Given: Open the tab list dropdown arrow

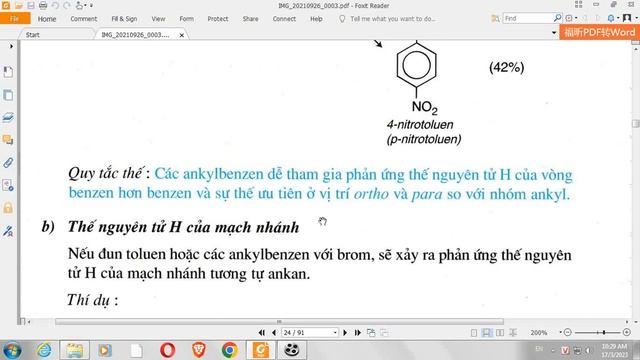Looking at the screenshot, I should (554, 33).
